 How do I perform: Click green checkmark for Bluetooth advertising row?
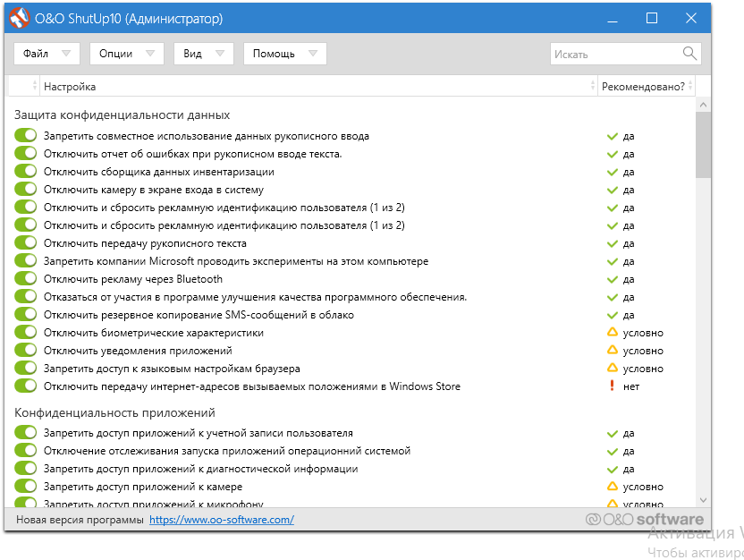612,279
